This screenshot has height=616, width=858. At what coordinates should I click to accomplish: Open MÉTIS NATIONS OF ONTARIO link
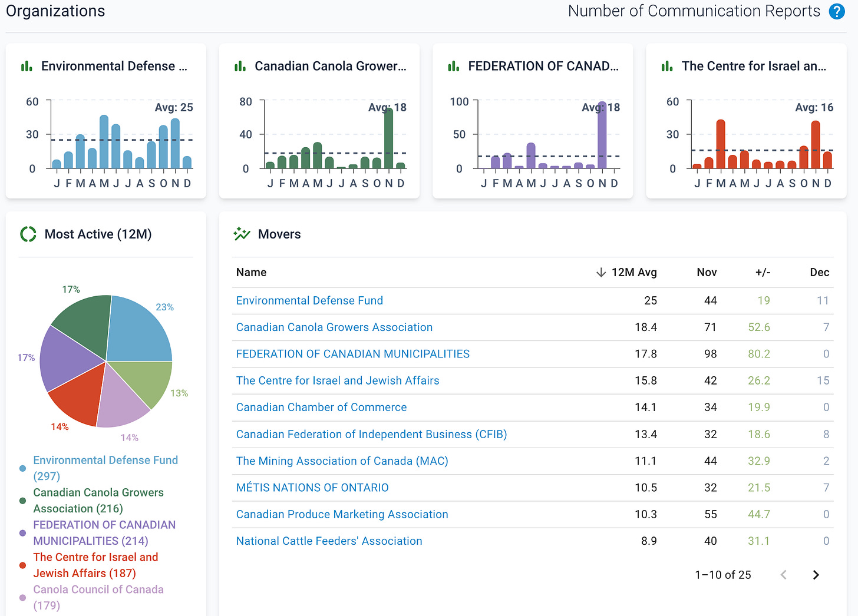coord(312,488)
